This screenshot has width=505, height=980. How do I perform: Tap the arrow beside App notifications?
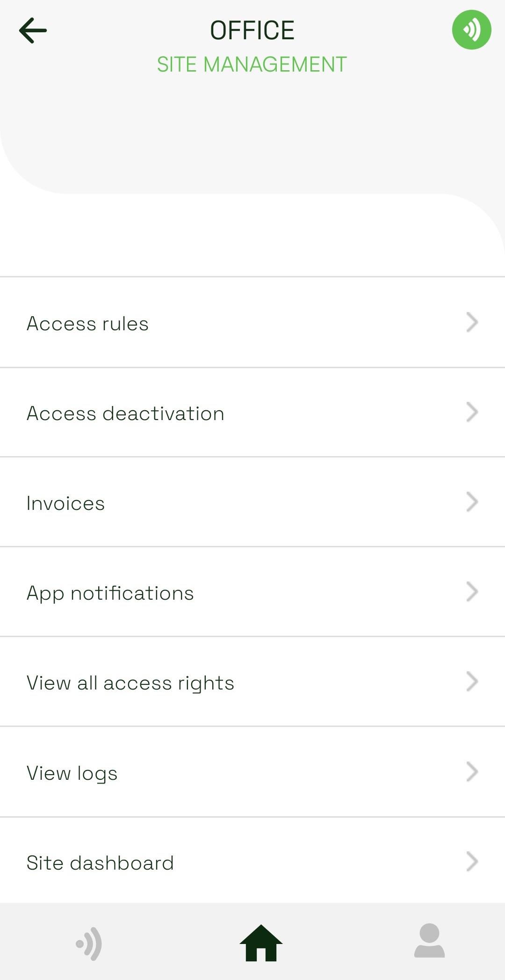pyautogui.click(x=472, y=592)
